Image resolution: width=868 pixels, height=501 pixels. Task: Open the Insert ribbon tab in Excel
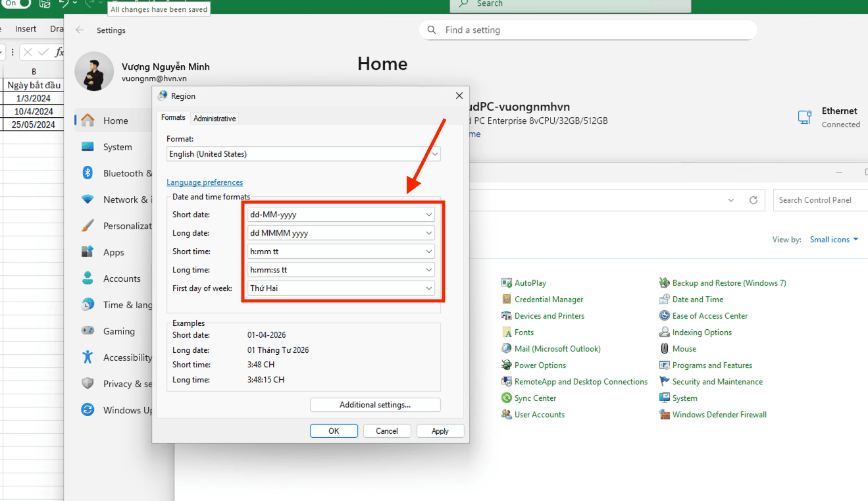tap(26, 29)
